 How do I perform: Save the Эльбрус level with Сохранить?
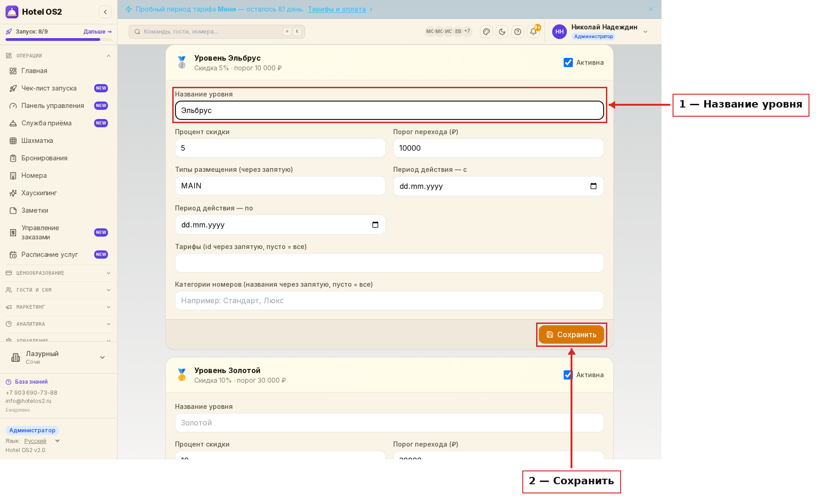[x=571, y=334]
